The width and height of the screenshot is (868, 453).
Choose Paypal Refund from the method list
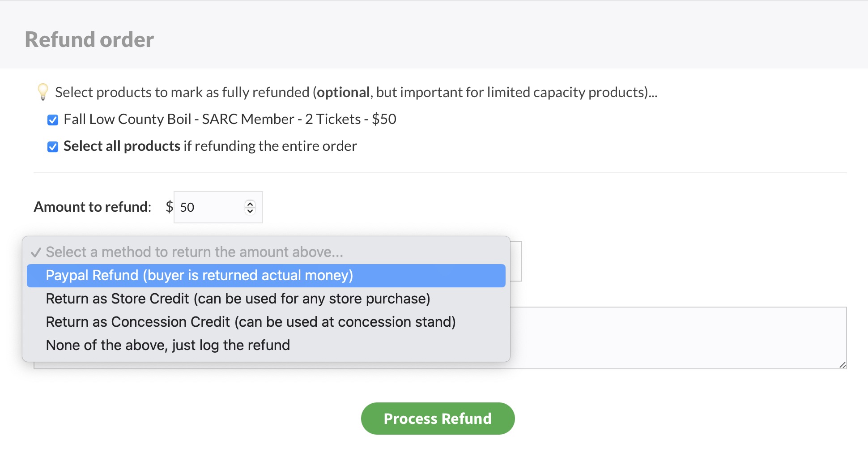[x=199, y=275]
